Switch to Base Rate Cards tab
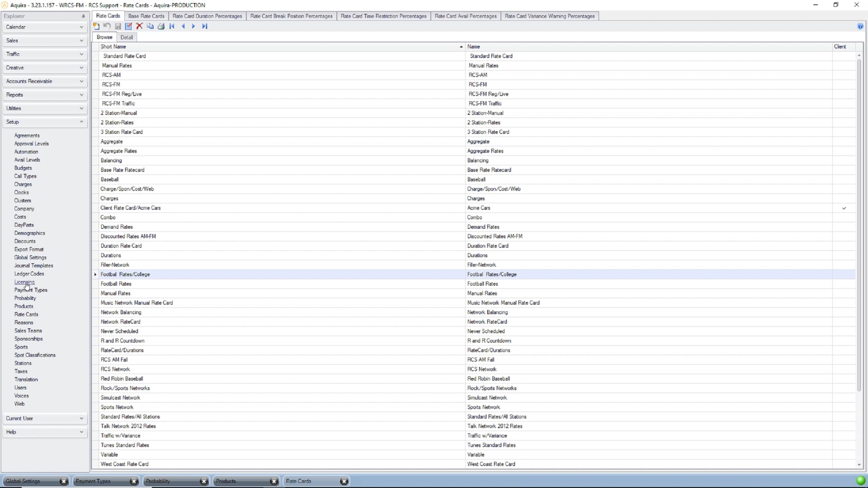 (146, 16)
